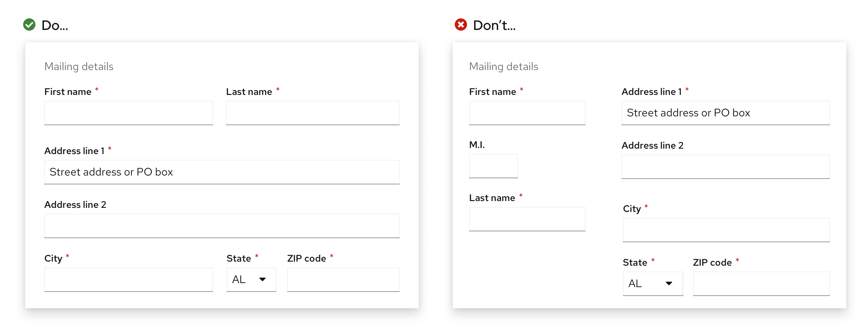868x330 pixels.
Task: Click the red X Don't icon
Action: (461, 25)
